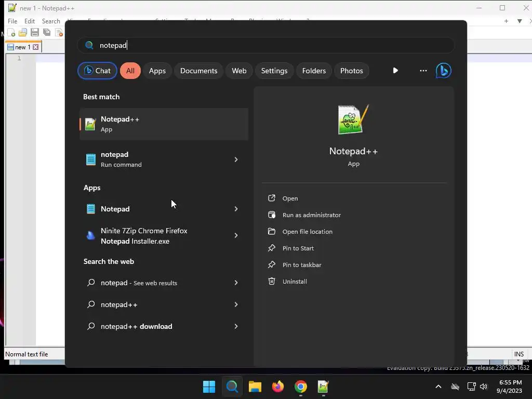
Task: Open the Search menu in Notepad++
Action: point(51,21)
